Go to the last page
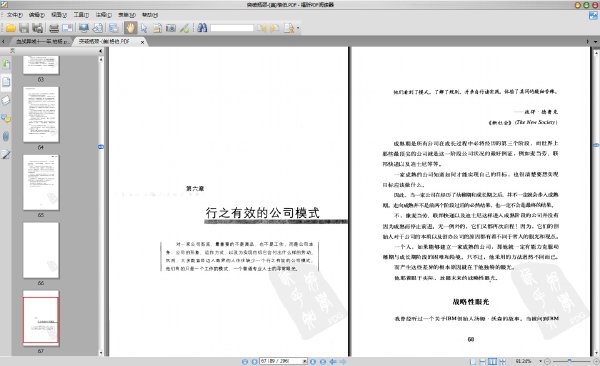 pos(323,361)
